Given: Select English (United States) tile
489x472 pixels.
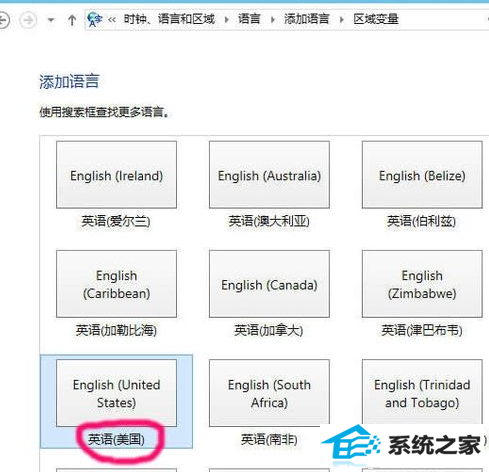Looking at the screenshot, I should (x=116, y=393).
